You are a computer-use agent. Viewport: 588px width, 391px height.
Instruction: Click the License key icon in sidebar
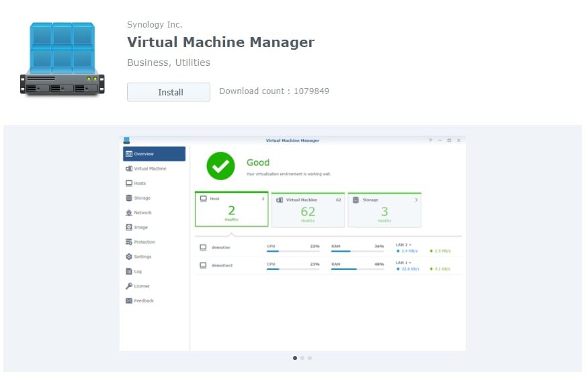(x=129, y=286)
